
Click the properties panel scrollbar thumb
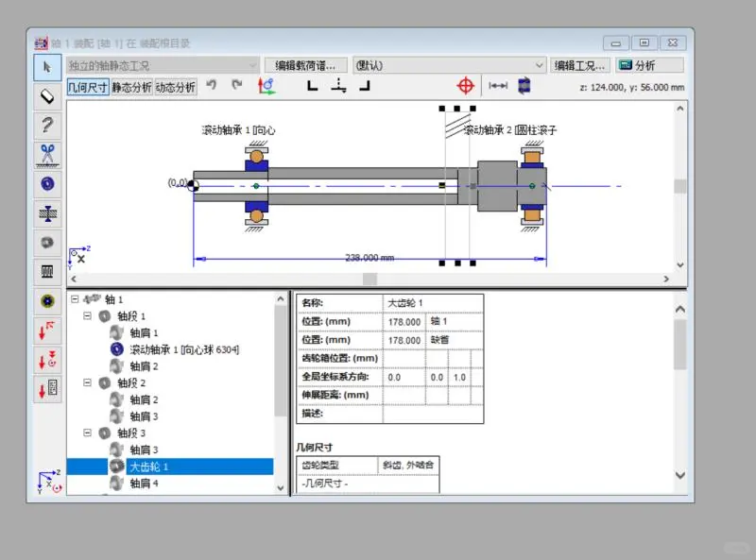(x=679, y=345)
